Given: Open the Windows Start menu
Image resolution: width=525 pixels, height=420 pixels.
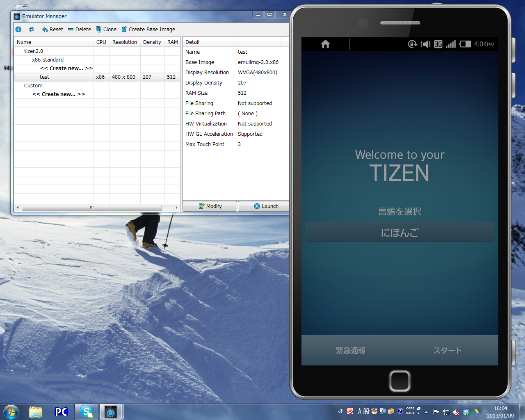Looking at the screenshot, I should click(11, 412).
